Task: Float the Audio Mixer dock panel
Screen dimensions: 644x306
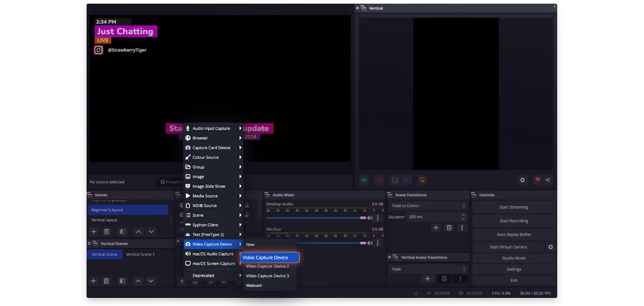Action: pos(267,195)
